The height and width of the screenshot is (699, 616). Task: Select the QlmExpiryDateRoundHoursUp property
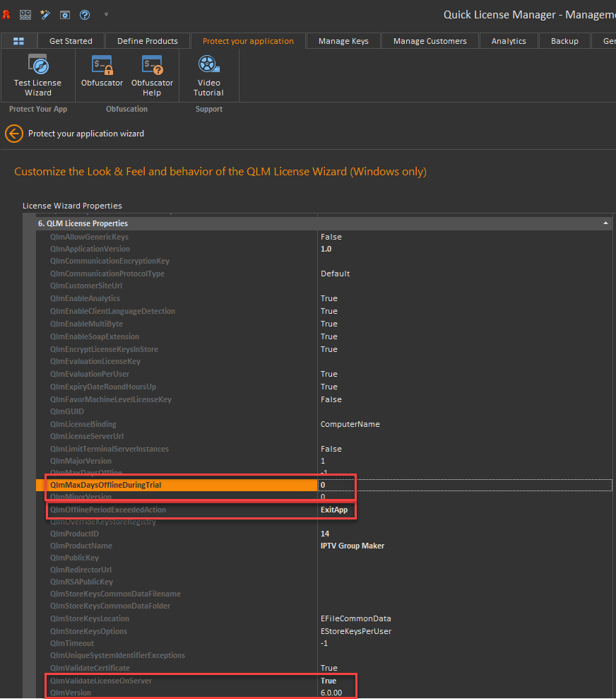[103, 387]
